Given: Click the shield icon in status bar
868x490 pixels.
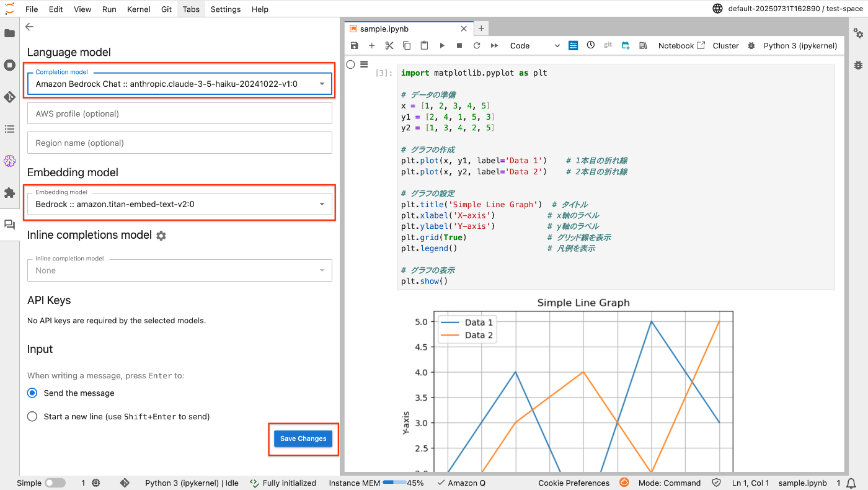Looking at the screenshot, I should tap(716, 483).
